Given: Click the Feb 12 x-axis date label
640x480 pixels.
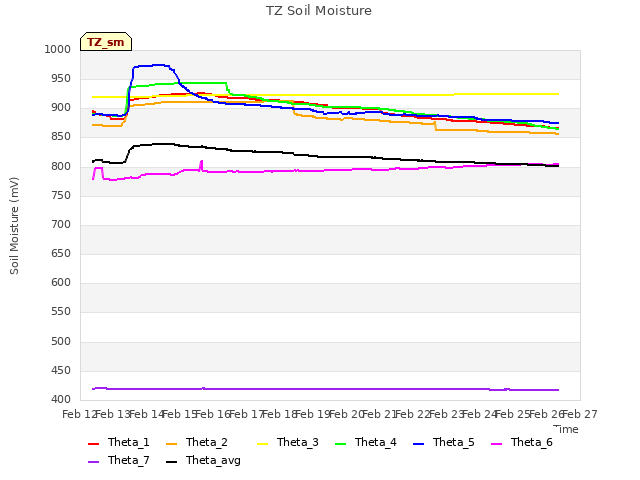Looking at the screenshot, I should pyautogui.click(x=79, y=414).
